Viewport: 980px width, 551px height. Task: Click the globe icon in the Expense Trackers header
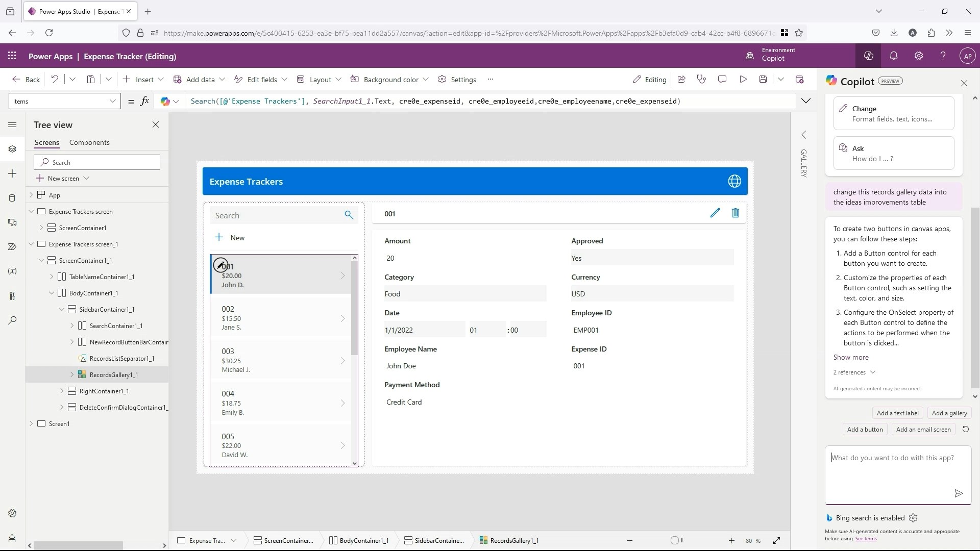734,181
